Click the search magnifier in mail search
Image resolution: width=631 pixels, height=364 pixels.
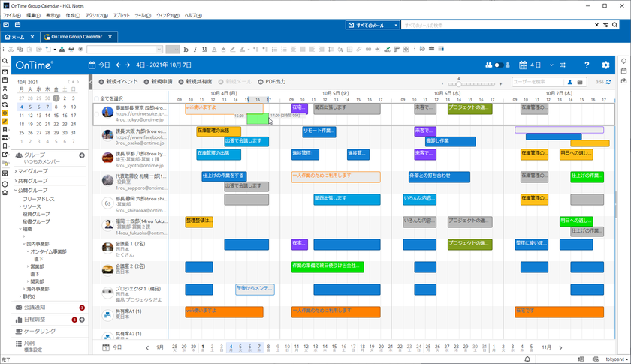[x=615, y=25]
